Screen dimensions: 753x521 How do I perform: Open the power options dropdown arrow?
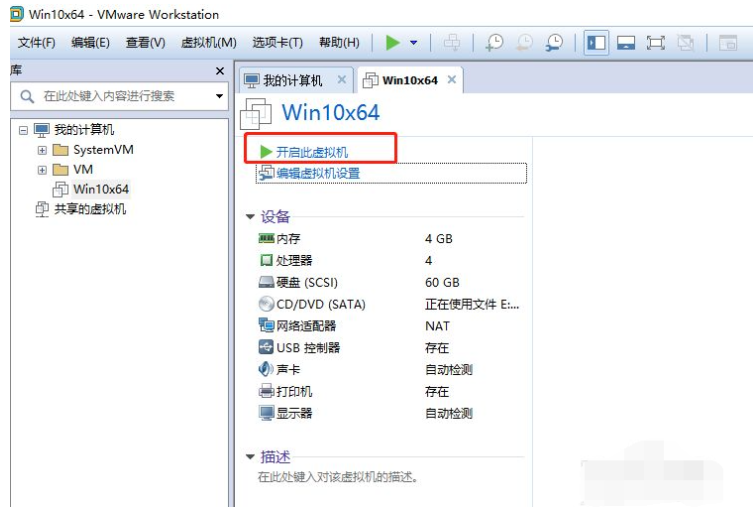pos(413,43)
